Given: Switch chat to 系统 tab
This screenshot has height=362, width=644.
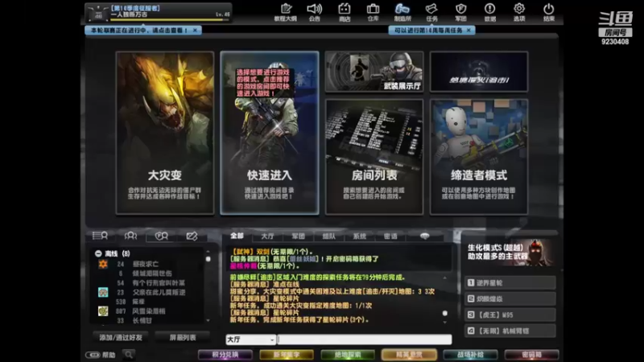Looking at the screenshot, I should click(x=359, y=236).
